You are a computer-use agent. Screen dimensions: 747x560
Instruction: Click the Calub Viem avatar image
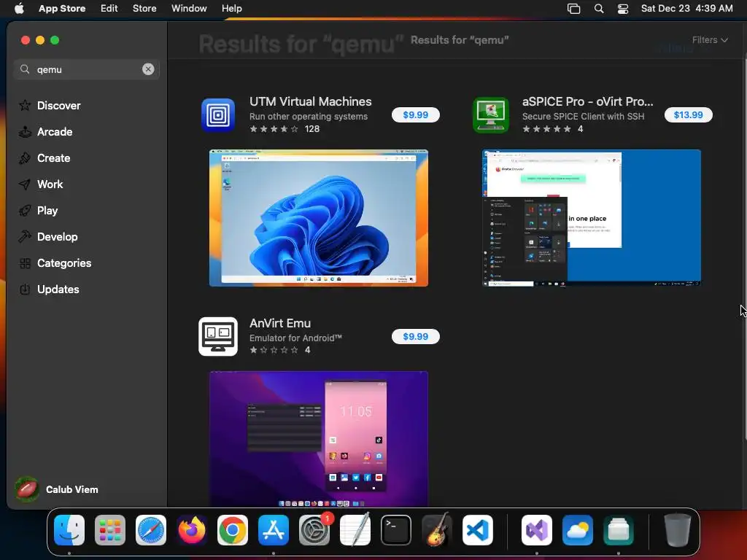27,489
